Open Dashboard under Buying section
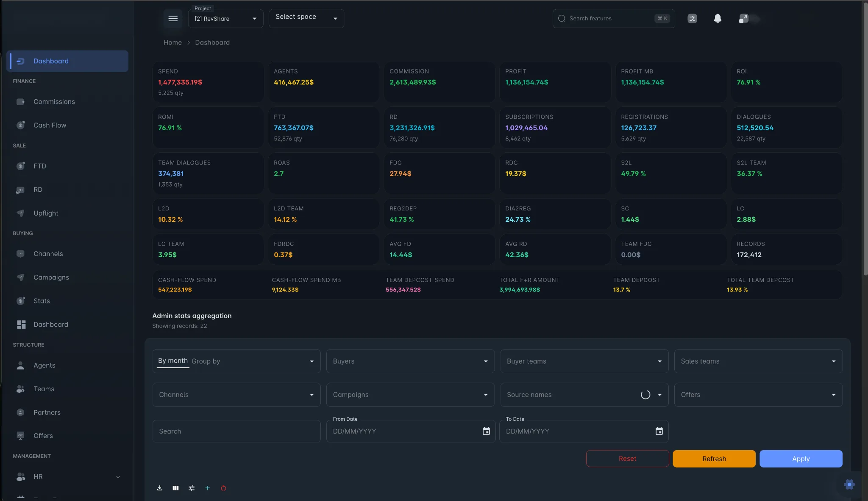 tap(67, 325)
